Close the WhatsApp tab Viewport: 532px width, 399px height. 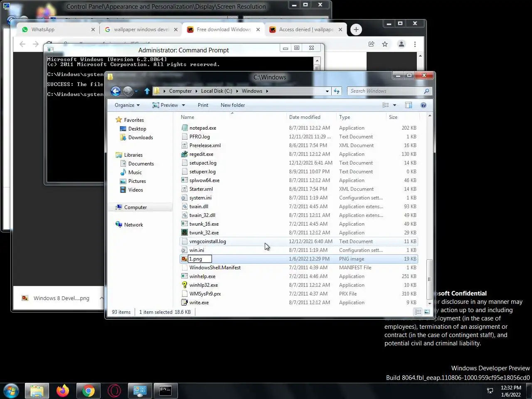(x=93, y=30)
